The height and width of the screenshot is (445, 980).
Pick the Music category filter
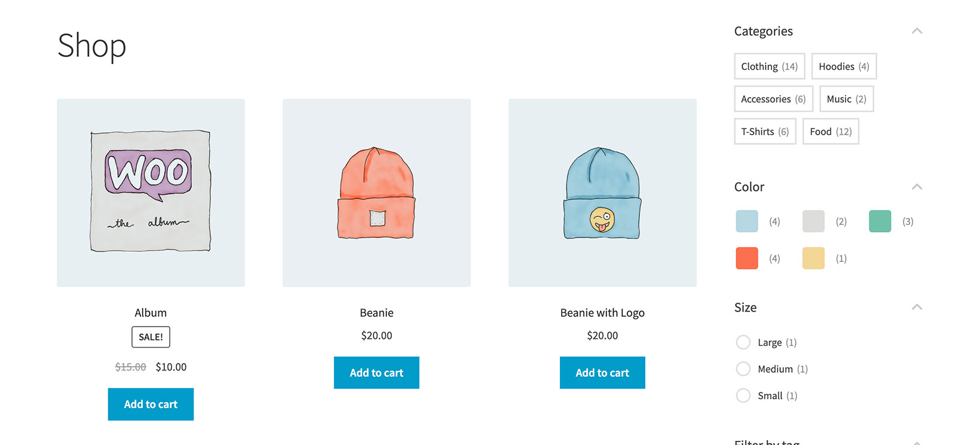coord(847,99)
